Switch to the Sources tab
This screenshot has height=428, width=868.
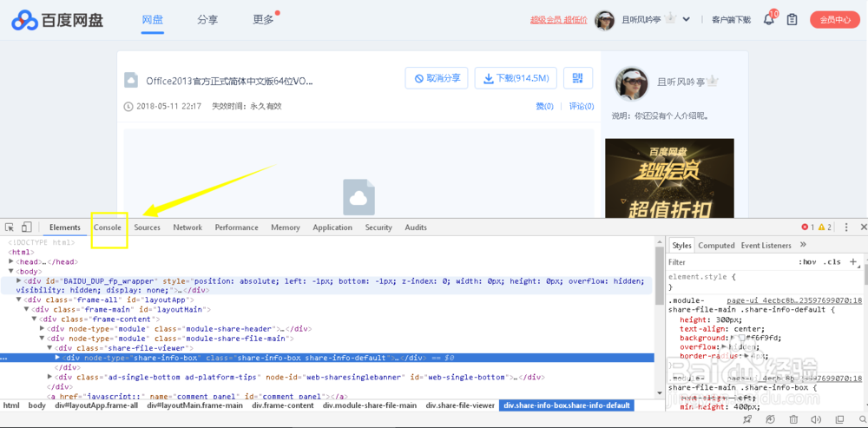148,227
